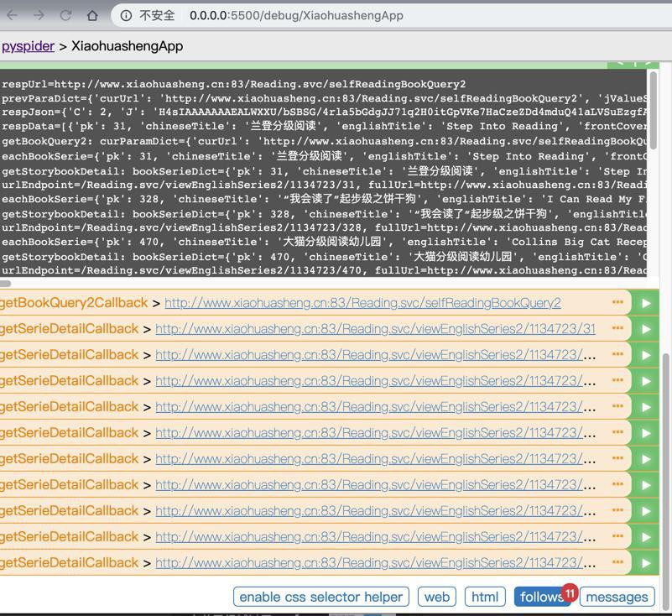Open the pyspider breadcrumb link
This screenshot has width=672, height=616.
pyautogui.click(x=28, y=46)
